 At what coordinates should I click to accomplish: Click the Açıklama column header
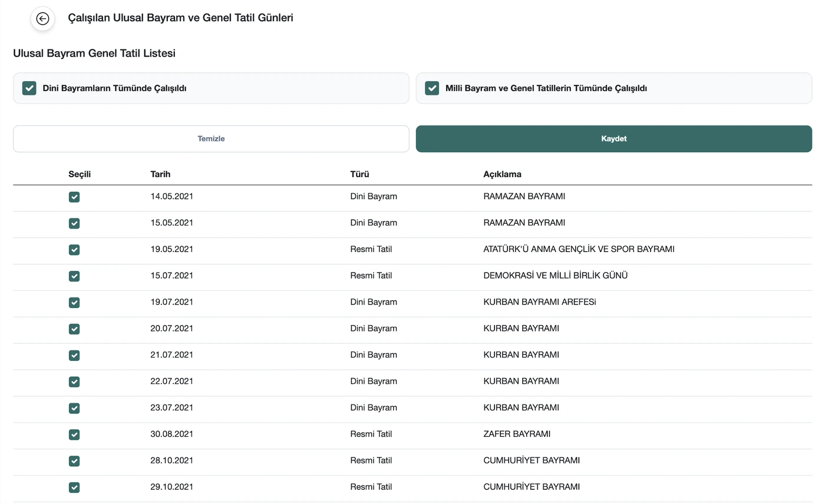point(502,174)
